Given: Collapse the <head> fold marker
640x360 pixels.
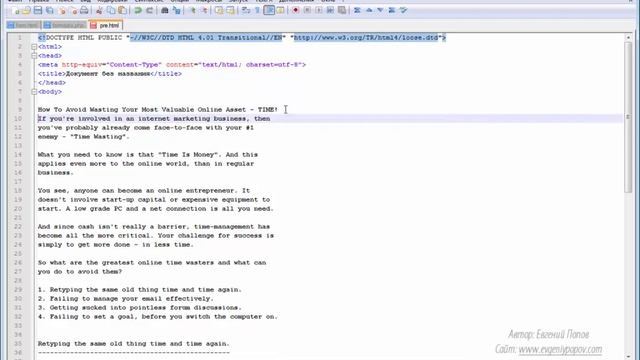Looking at the screenshot, I should (34, 56).
